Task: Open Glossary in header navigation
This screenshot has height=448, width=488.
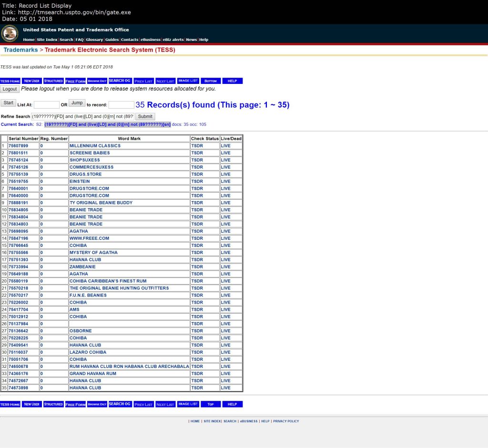Action: (x=94, y=40)
